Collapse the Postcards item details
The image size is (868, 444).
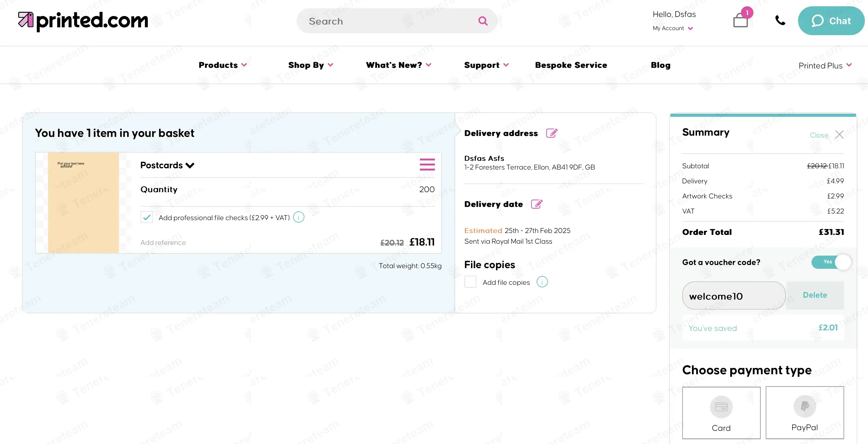point(190,165)
